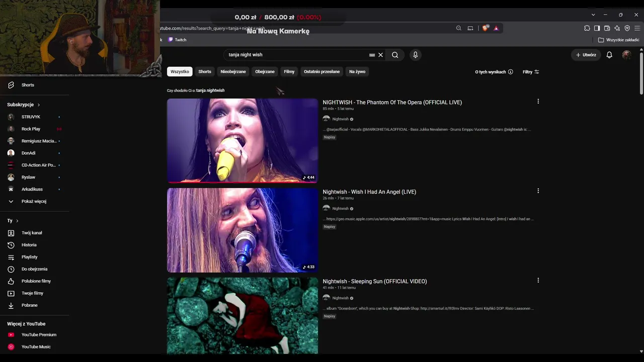Focus the YouTube search input field
The image size is (644, 362).
pyautogui.click(x=297, y=55)
